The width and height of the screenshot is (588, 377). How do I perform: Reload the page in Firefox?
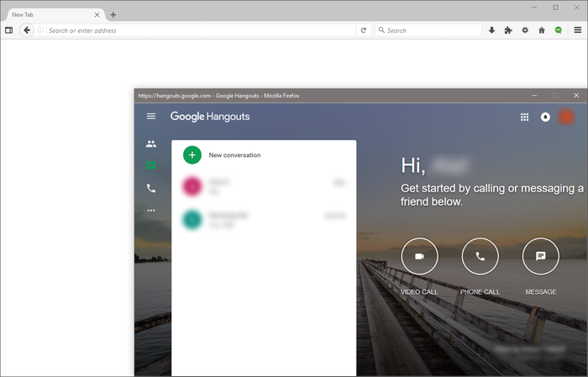tap(364, 30)
